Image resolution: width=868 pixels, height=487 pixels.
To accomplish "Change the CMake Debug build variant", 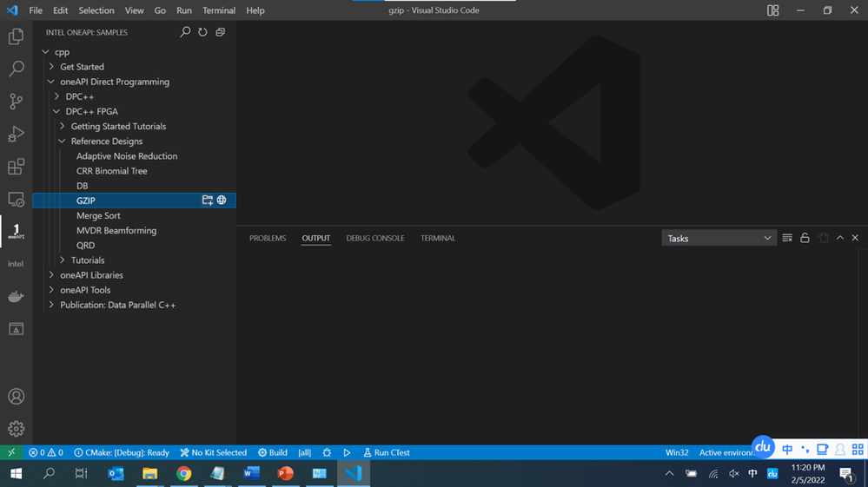I will coord(122,452).
